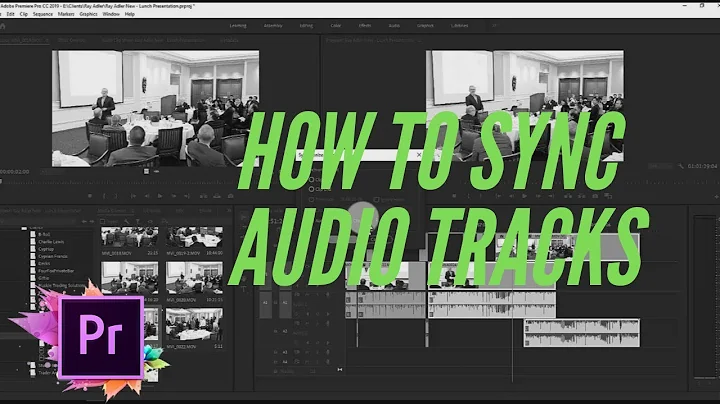Step back one frame in Program monitor

pos(512,196)
